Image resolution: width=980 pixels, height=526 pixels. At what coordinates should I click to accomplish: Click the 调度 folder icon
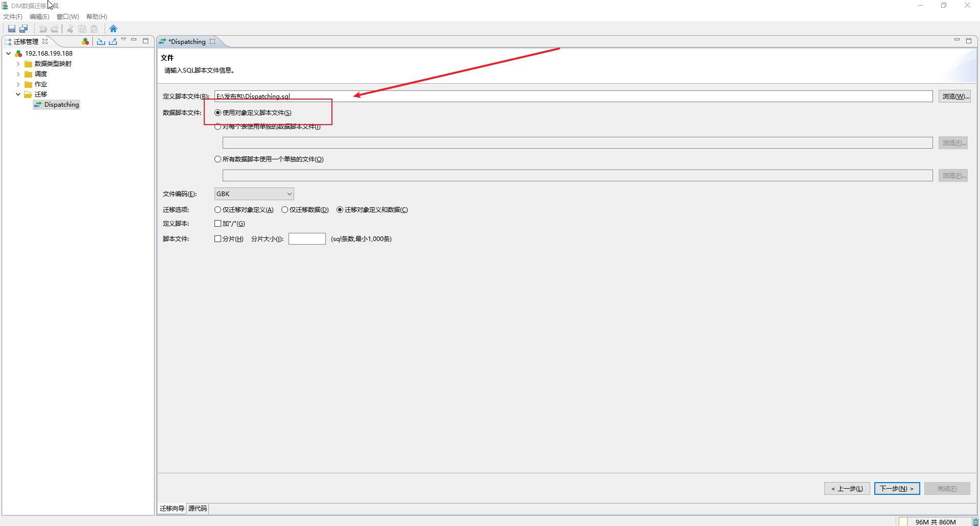tap(29, 74)
